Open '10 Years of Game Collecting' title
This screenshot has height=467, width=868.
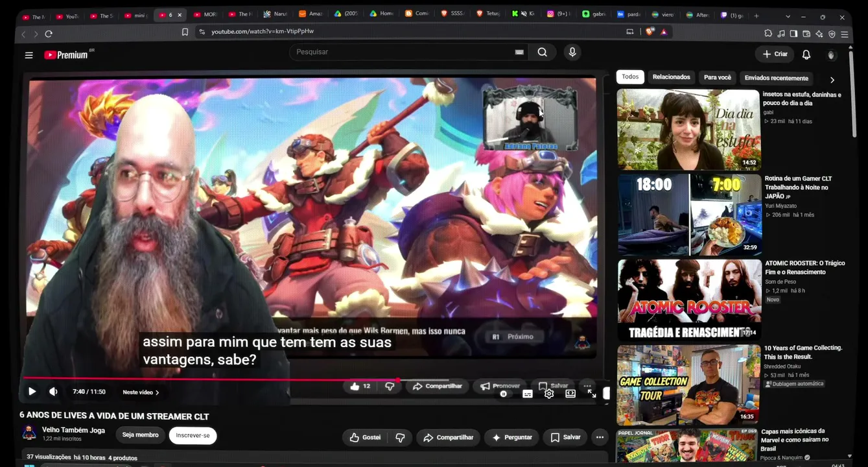click(x=803, y=353)
